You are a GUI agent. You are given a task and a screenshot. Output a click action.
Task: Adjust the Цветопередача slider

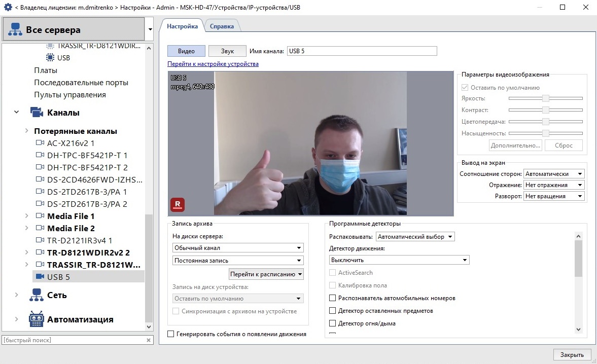pos(546,122)
